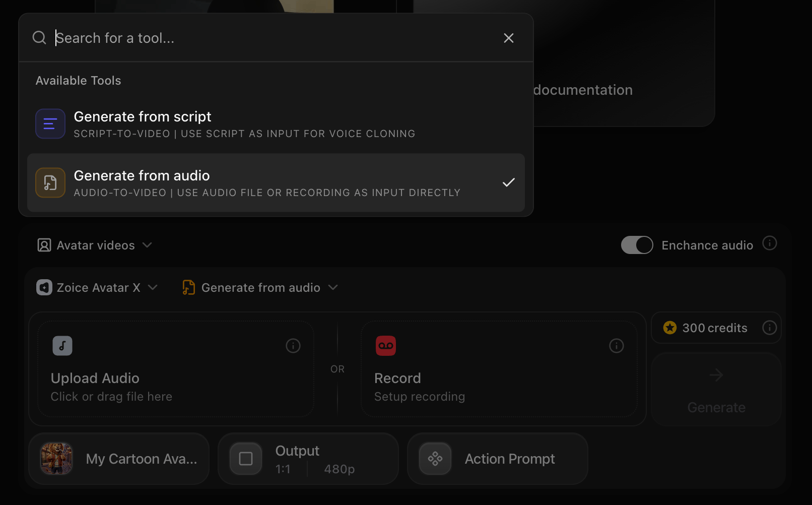Click the search magnifier icon
This screenshot has width=812, height=505.
(x=39, y=38)
